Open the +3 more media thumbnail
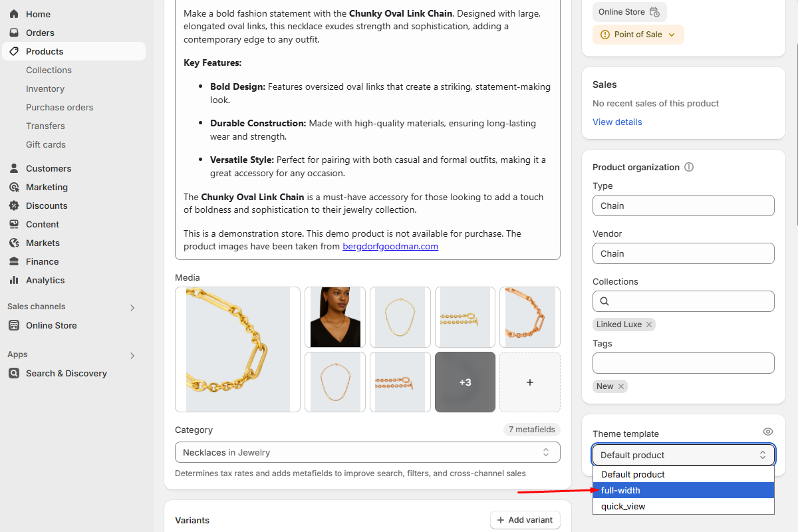The image size is (798, 532). click(x=465, y=382)
